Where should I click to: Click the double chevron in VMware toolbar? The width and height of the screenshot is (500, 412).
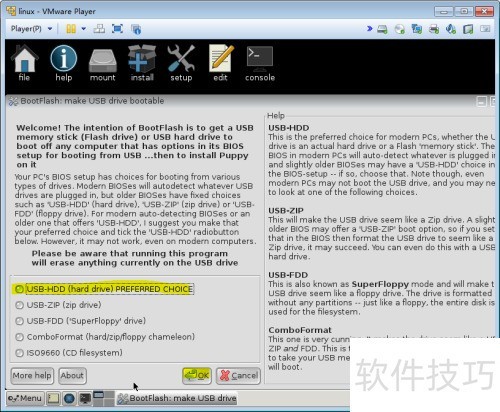click(x=369, y=29)
